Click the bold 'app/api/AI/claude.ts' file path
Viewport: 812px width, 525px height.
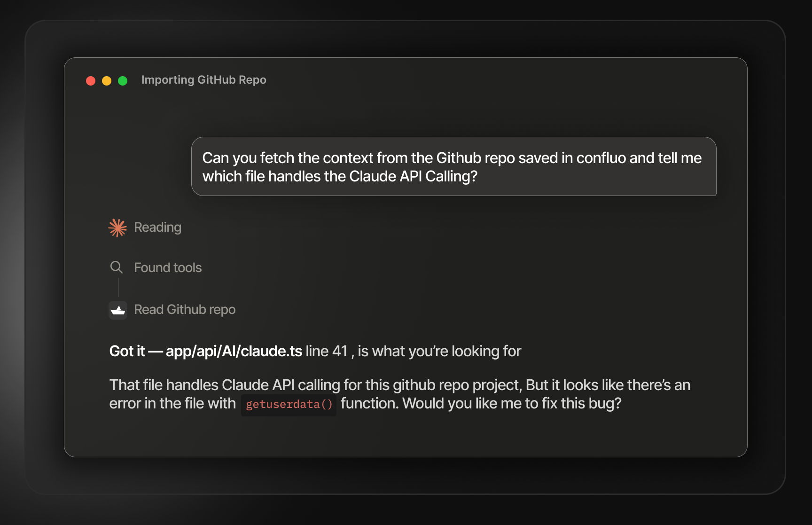pos(234,351)
